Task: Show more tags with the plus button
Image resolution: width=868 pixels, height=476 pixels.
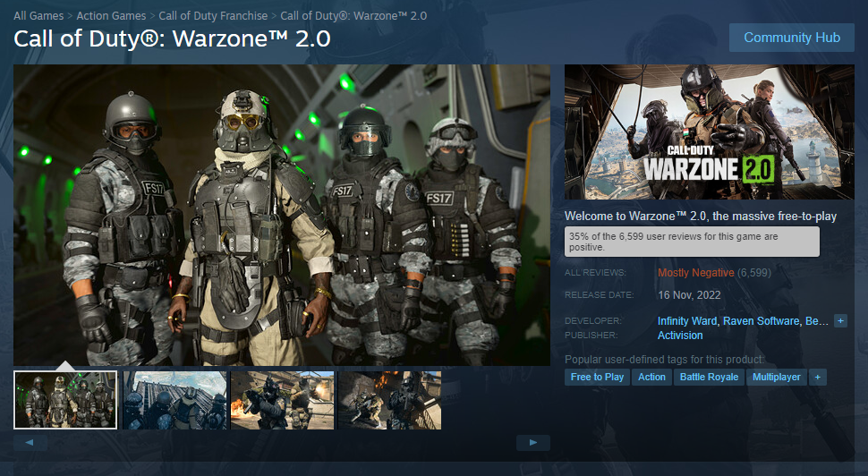Action: click(x=818, y=377)
